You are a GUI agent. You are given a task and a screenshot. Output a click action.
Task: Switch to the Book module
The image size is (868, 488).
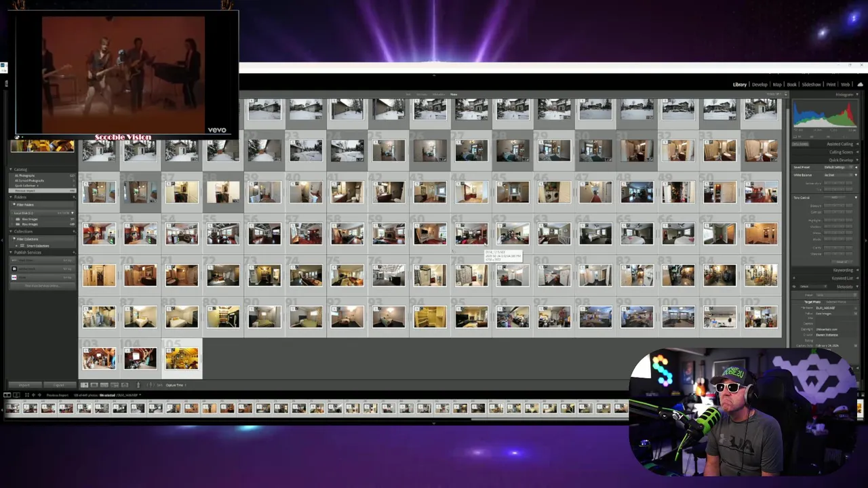[x=791, y=85]
